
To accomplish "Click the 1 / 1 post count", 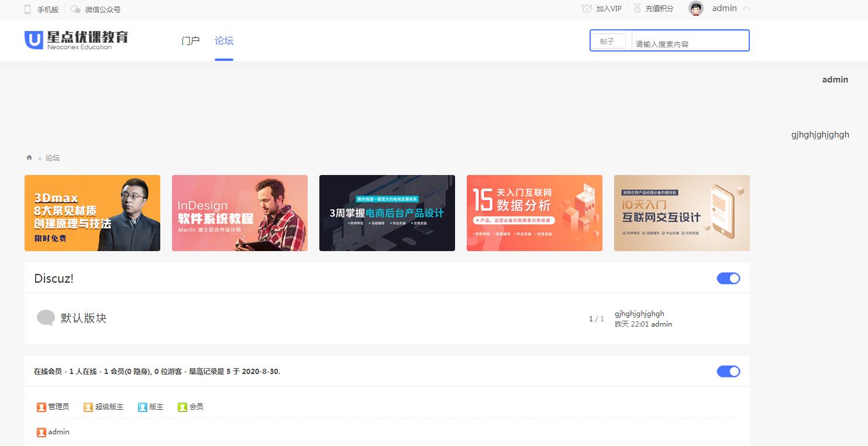I will pos(597,319).
